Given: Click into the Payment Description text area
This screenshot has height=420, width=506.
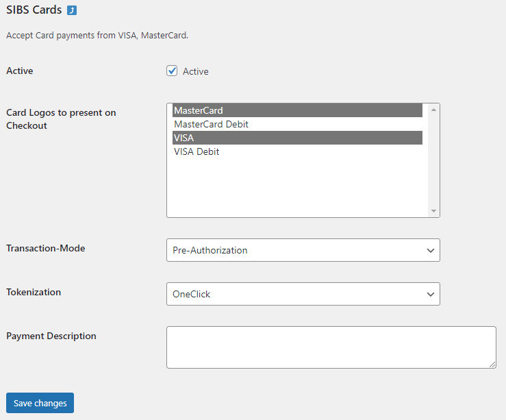Looking at the screenshot, I should click(x=331, y=347).
